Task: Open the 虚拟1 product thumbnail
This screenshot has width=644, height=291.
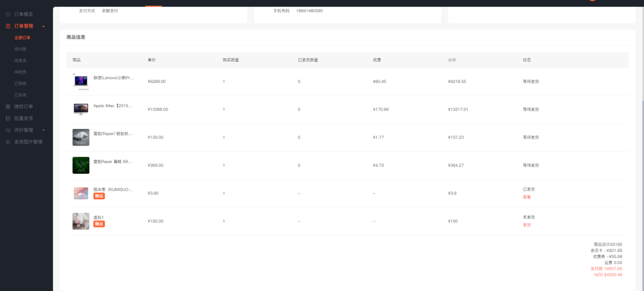Action: (x=81, y=221)
